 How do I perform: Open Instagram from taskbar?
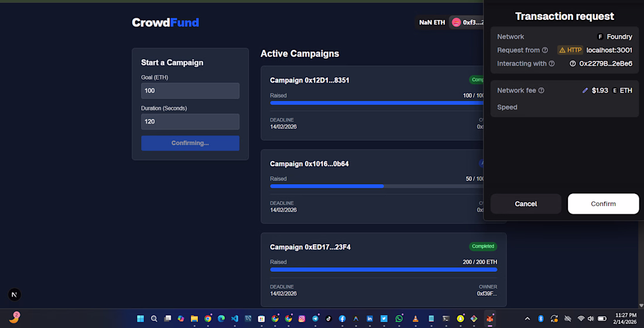pos(302,319)
